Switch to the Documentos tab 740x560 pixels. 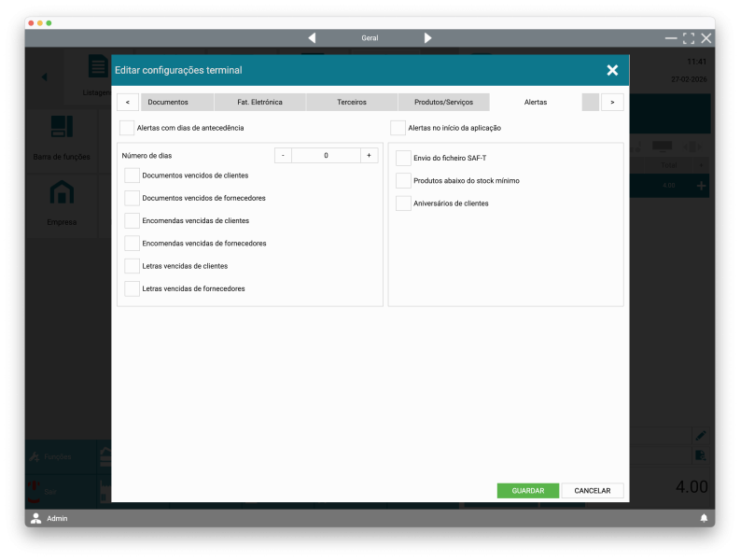pos(168,102)
